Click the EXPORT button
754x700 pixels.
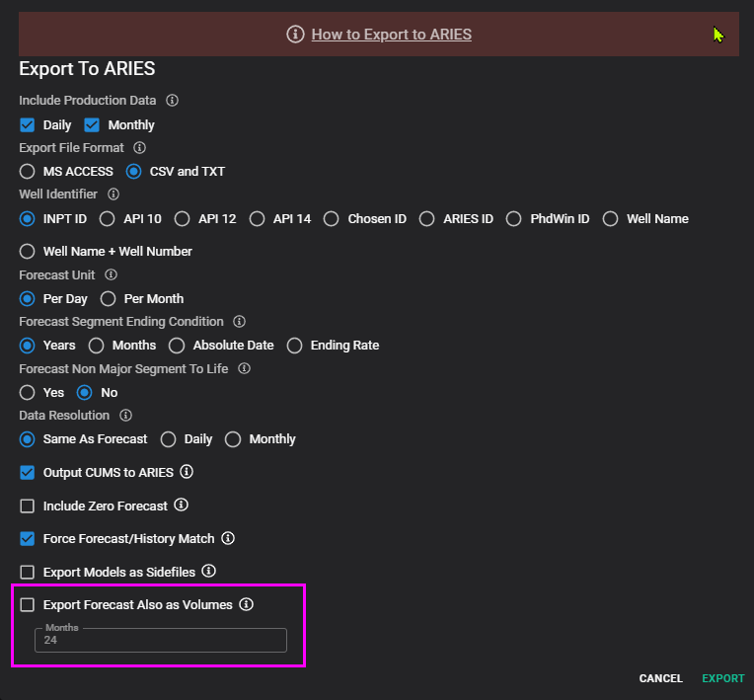[x=722, y=678]
